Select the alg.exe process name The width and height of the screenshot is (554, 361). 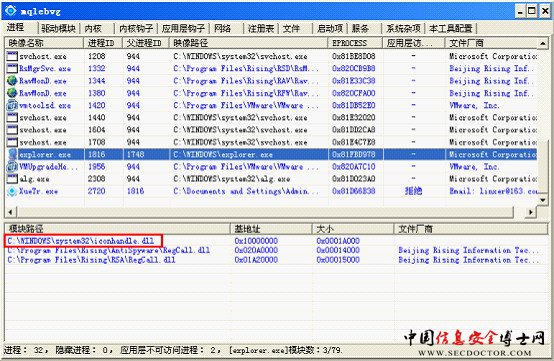coord(34,179)
